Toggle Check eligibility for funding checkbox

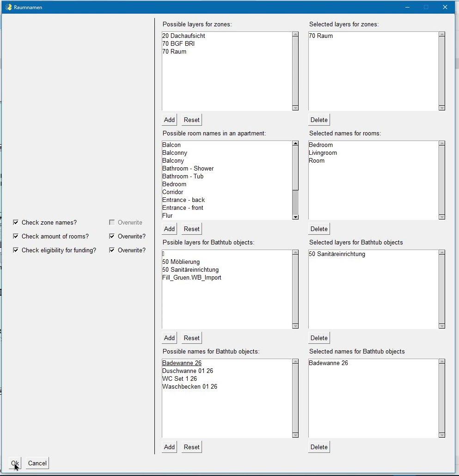pos(16,250)
